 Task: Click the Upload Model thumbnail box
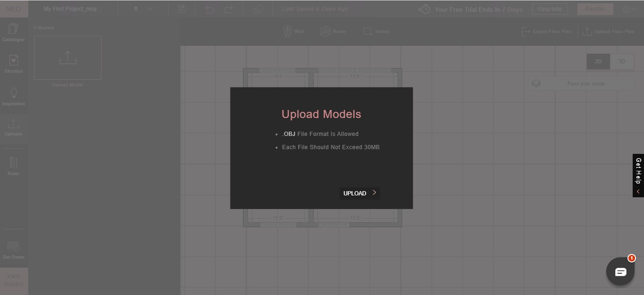click(68, 58)
